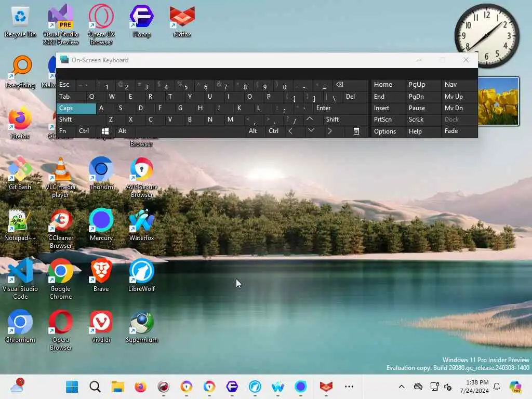Toggle the ScrLk key
The width and height of the screenshot is (532, 399).
point(423,119)
